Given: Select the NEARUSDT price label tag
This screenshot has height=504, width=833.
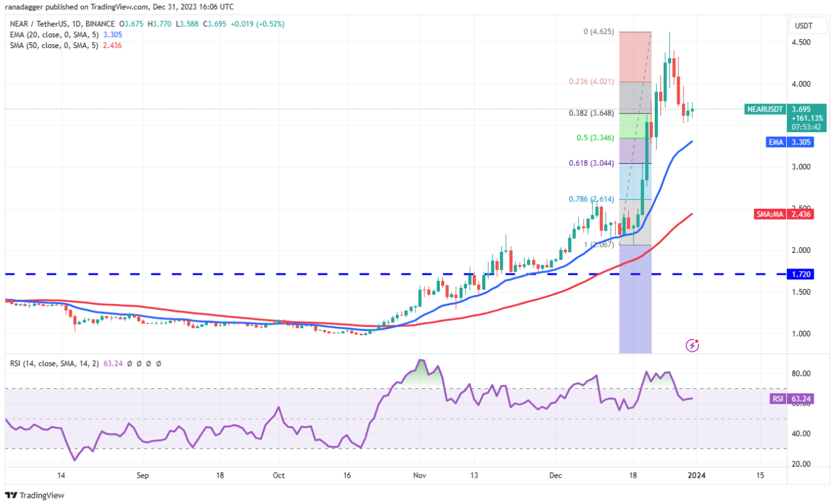Looking at the screenshot, I should [766, 109].
